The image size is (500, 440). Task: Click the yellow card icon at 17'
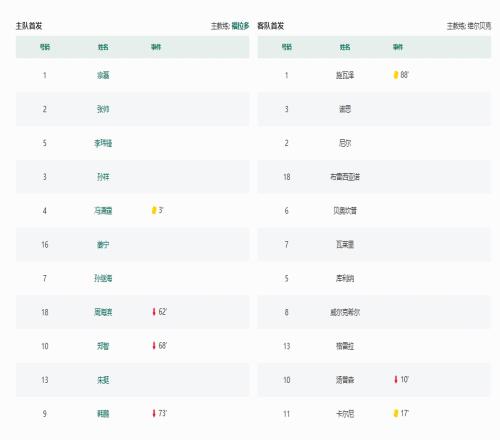[396, 413]
